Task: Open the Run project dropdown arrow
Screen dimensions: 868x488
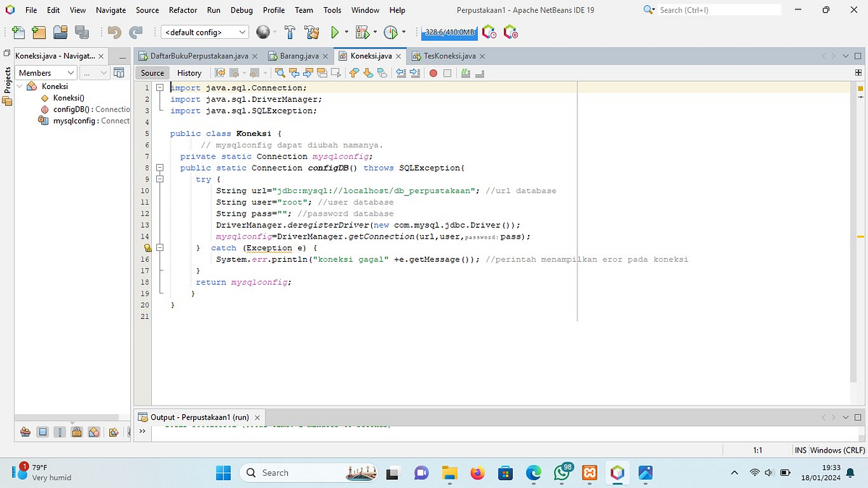Action: [346, 32]
